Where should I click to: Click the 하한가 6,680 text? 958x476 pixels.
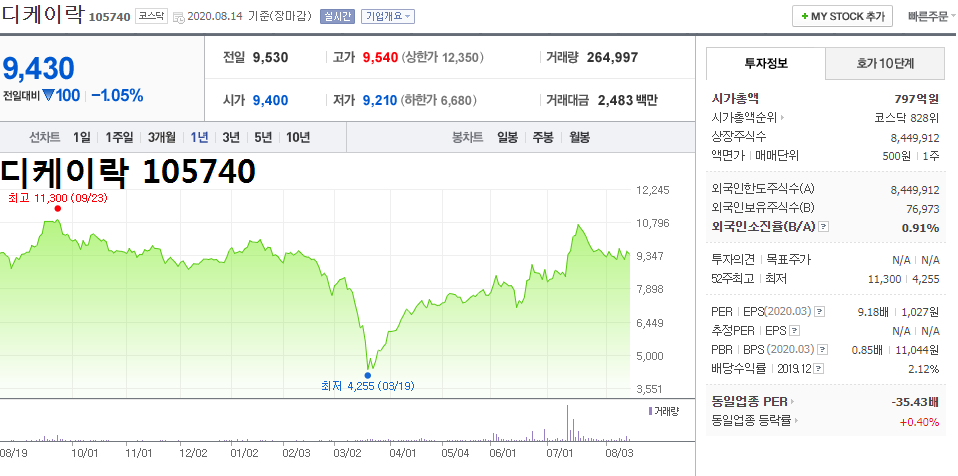[439, 101]
